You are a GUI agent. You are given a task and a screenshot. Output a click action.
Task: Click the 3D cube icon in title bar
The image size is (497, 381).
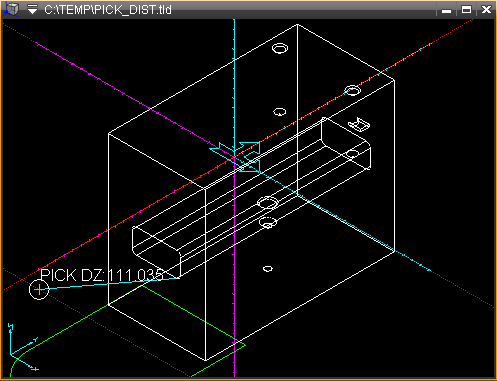click(11, 9)
